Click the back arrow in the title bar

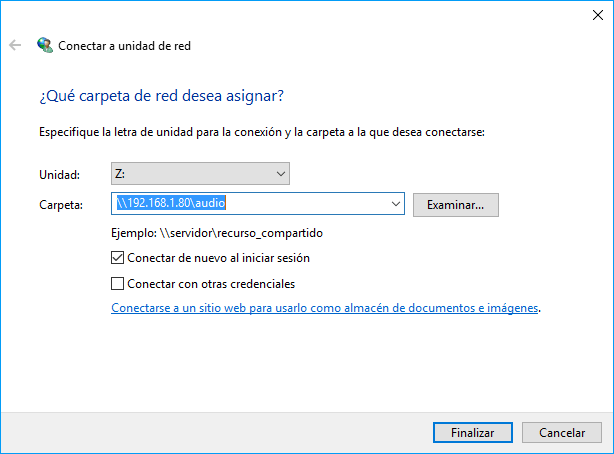pos(15,45)
